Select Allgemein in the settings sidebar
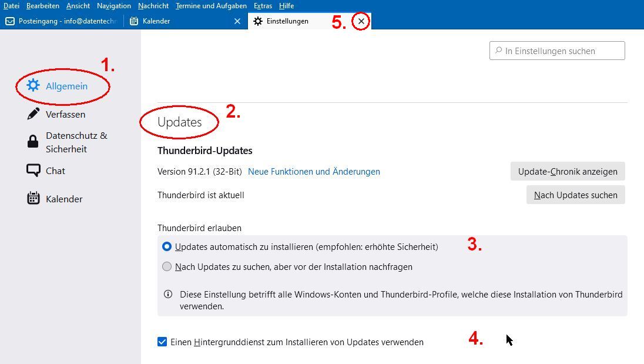The width and height of the screenshot is (644, 364). [x=66, y=86]
